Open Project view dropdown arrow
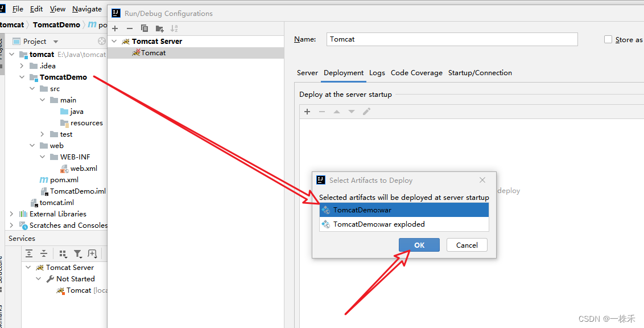The height and width of the screenshot is (328, 644). (x=56, y=42)
